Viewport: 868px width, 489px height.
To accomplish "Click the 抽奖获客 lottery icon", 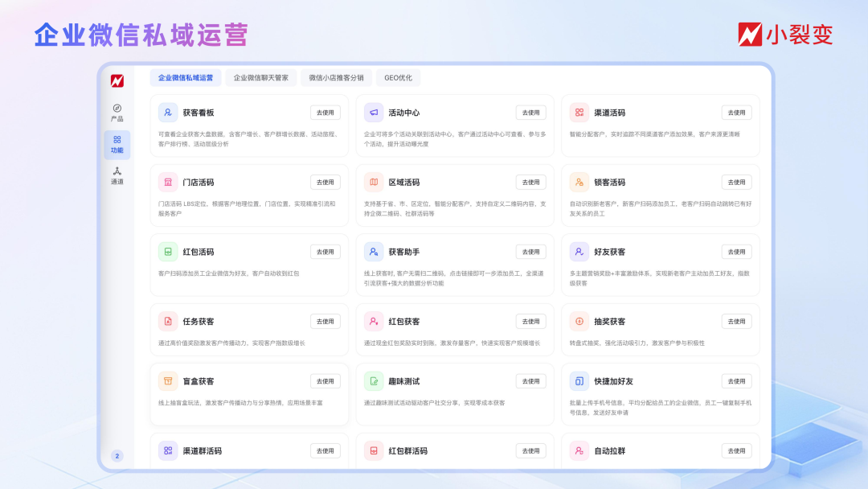I will (x=579, y=321).
